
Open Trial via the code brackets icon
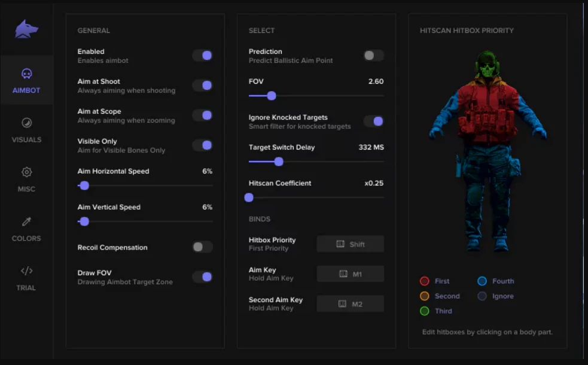pyautogui.click(x=26, y=271)
